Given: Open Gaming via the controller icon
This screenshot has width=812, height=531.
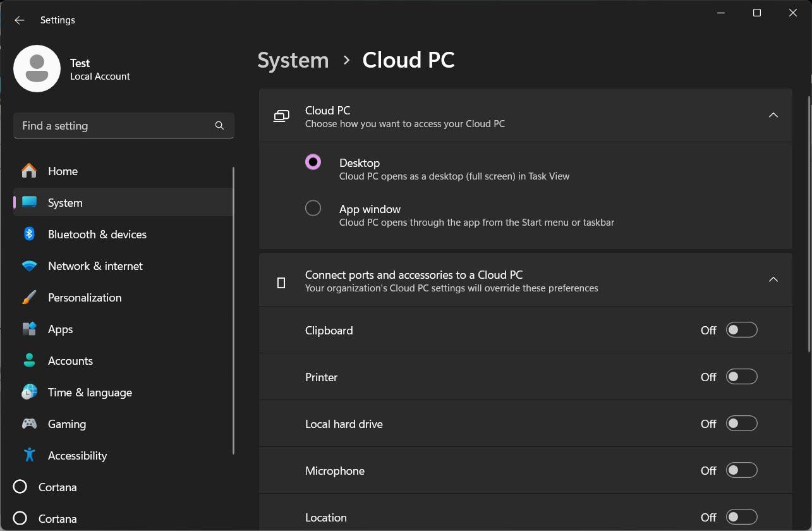Looking at the screenshot, I should 28,424.
